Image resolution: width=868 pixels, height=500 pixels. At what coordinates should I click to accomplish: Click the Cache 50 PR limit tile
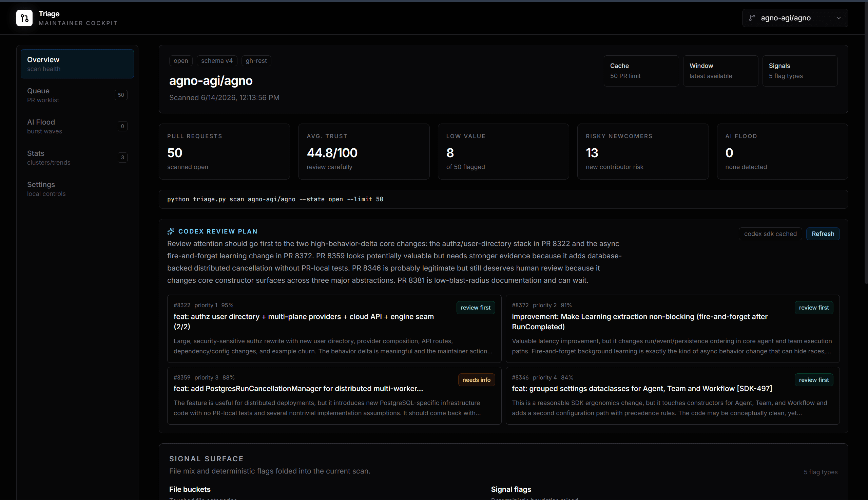point(641,71)
